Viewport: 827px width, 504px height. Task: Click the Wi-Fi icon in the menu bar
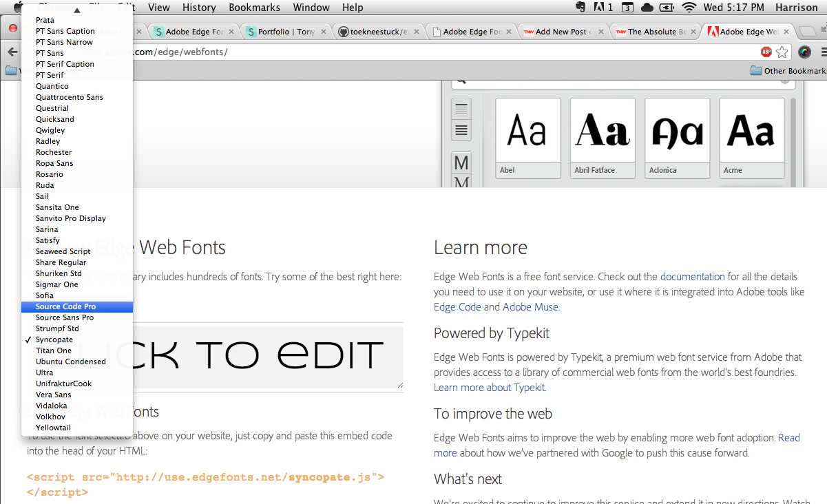690,8
